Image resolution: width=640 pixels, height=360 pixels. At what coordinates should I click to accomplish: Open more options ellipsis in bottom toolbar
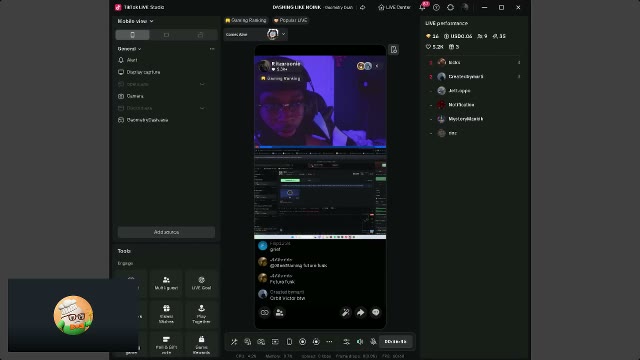(329, 342)
